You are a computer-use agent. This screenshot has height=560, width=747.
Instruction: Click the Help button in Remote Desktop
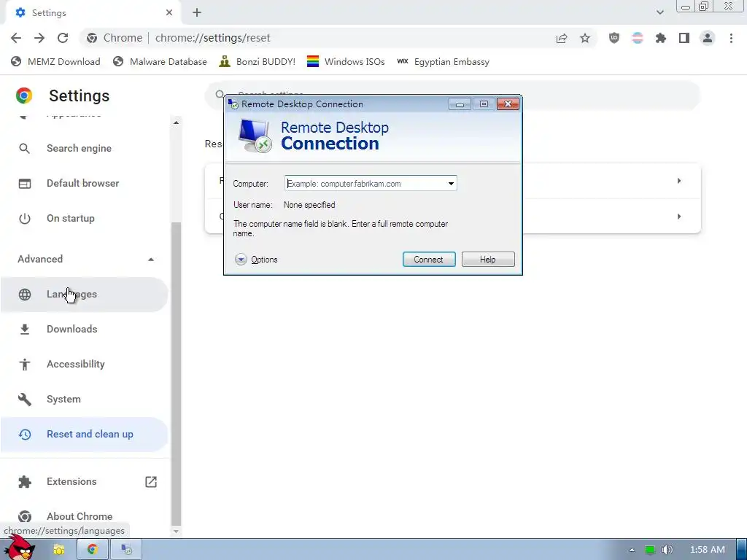[488, 260]
